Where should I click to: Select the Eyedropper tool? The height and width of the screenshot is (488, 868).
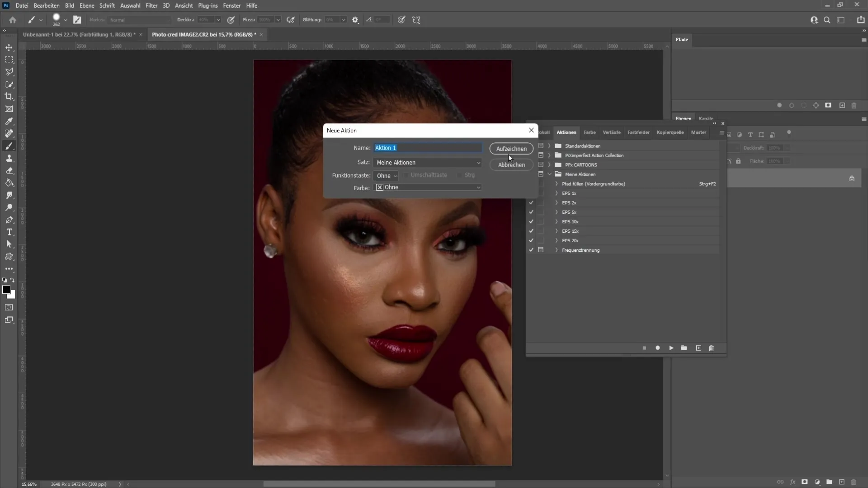point(9,121)
